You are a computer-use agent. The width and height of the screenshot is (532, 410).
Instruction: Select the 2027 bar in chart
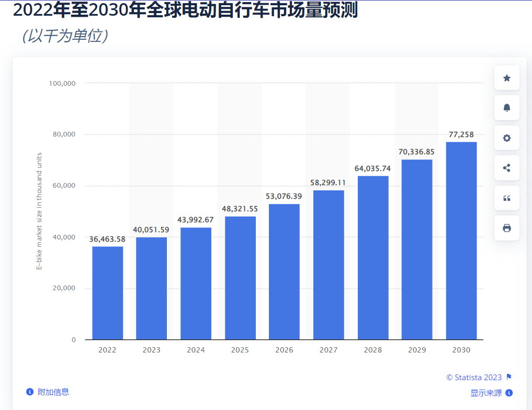click(329, 265)
